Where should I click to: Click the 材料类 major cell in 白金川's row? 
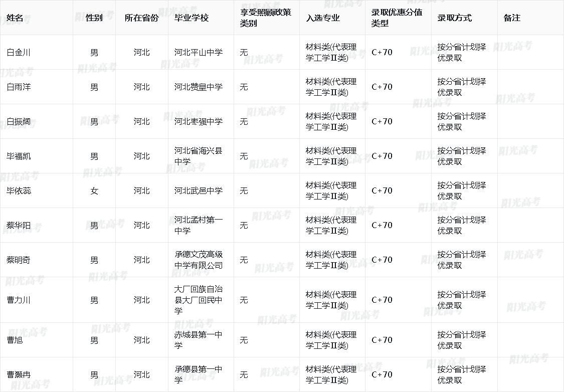click(x=331, y=53)
